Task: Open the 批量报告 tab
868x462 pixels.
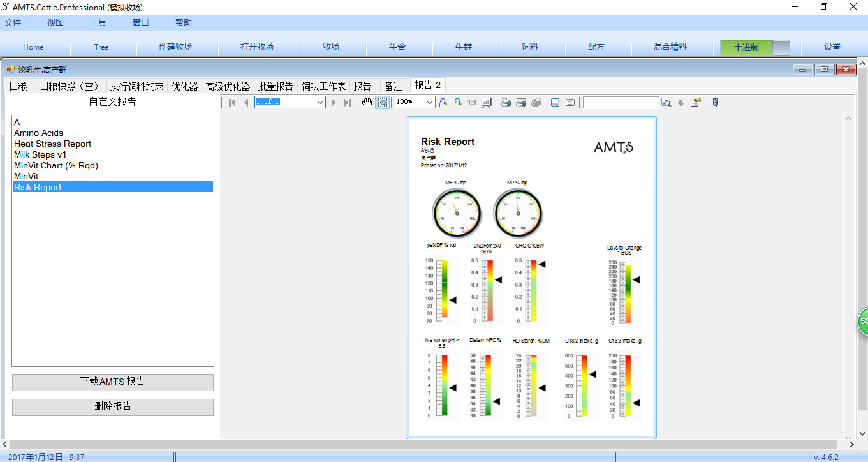Action: [x=276, y=86]
